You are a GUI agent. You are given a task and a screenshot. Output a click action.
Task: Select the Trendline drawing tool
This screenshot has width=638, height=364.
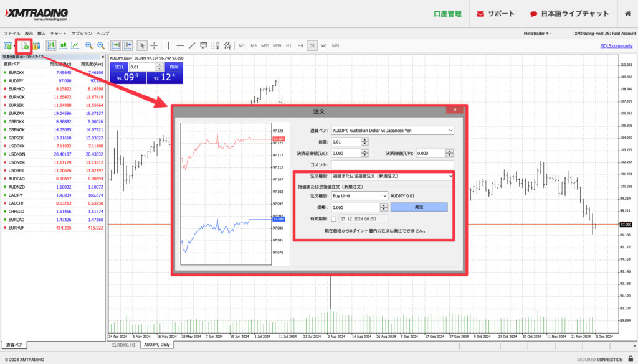coord(192,45)
